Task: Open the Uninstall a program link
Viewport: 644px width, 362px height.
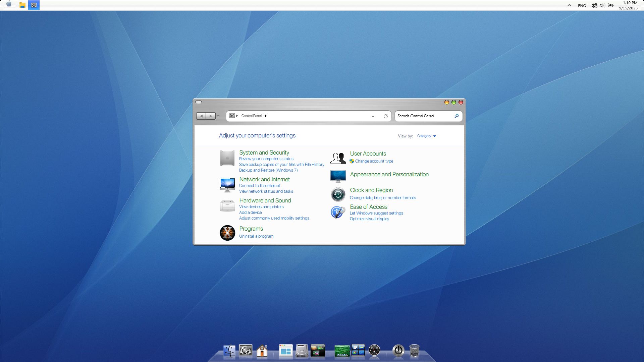Action: click(x=256, y=236)
